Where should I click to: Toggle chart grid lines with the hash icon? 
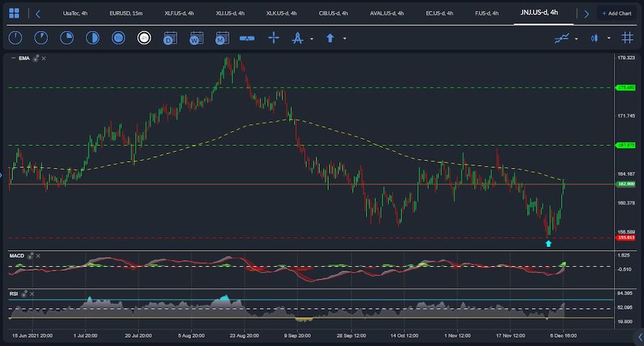626,38
